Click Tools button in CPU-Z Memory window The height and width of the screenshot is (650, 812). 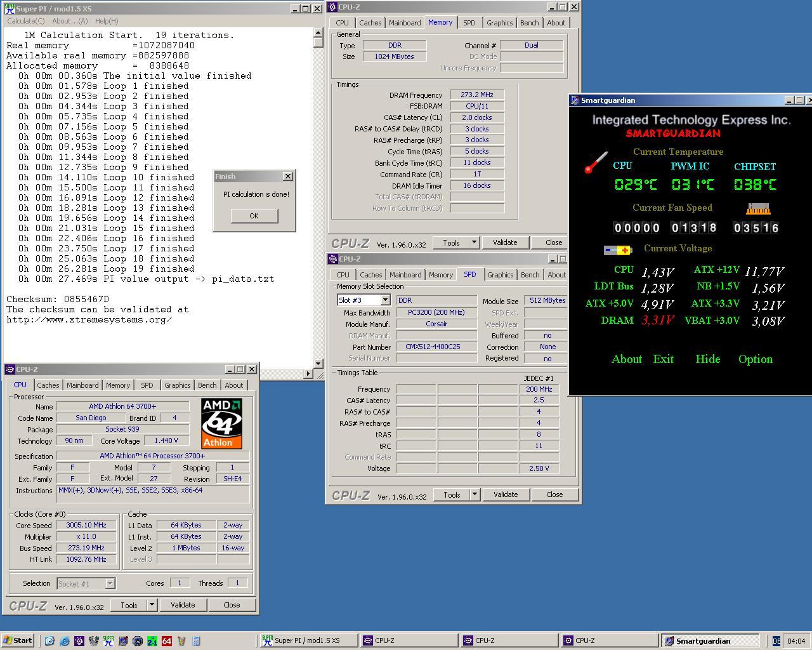coord(451,242)
